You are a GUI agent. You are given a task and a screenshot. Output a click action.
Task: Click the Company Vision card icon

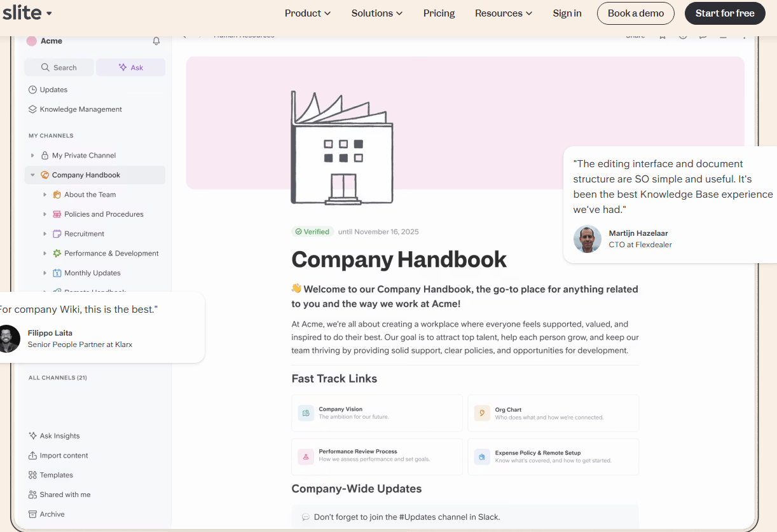coord(306,413)
